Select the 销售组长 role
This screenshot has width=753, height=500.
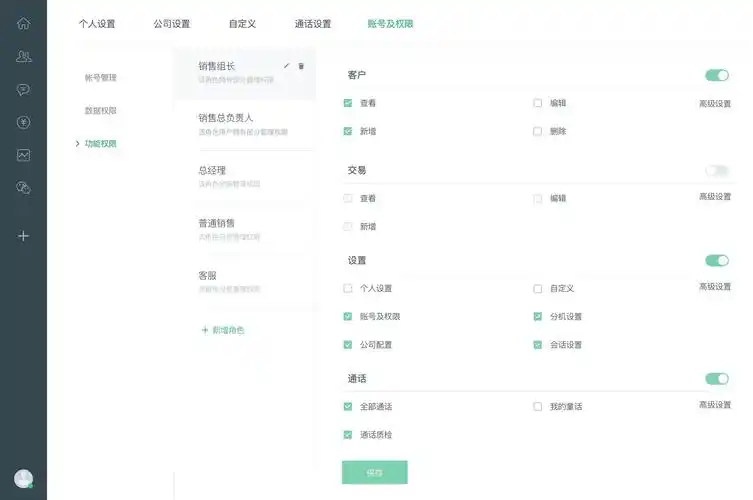(244, 73)
